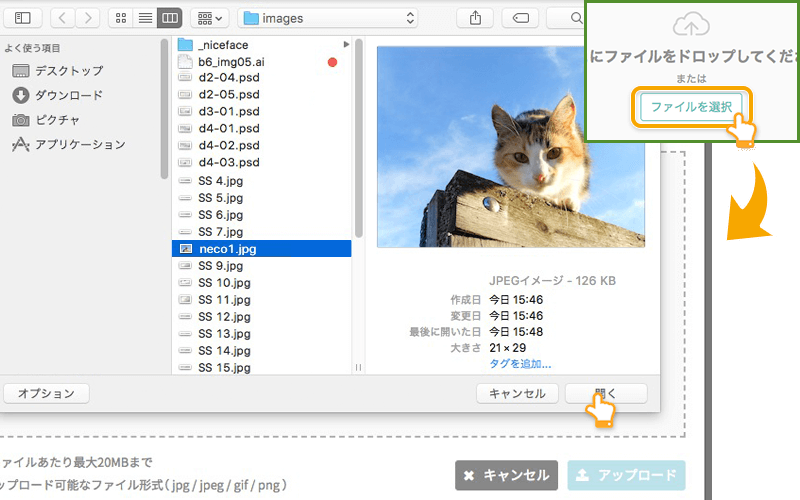This screenshot has width=800, height=500.
Task: Open ダウンロード in the sidebar
Action: [x=68, y=95]
